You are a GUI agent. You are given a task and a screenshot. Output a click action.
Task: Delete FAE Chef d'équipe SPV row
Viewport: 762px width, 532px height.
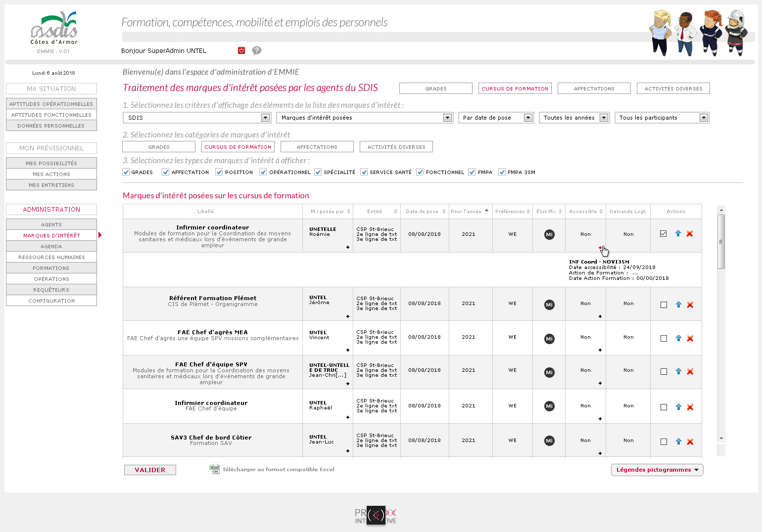click(x=690, y=371)
